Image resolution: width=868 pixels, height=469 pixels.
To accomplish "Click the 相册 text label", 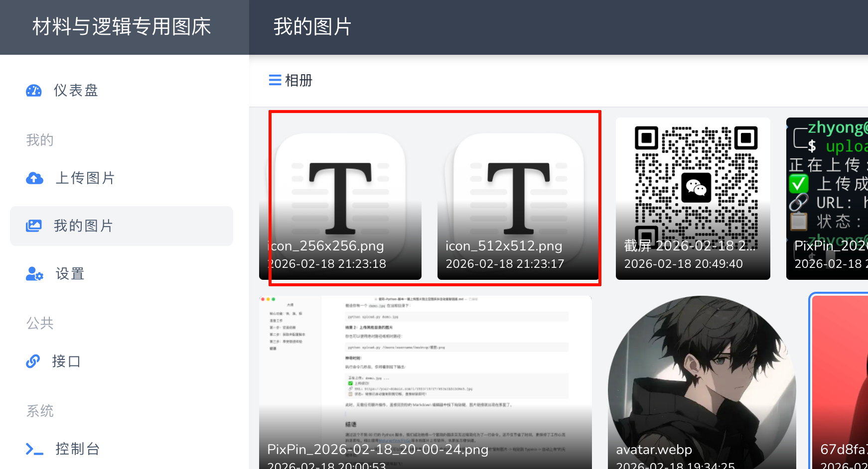I will [x=298, y=80].
